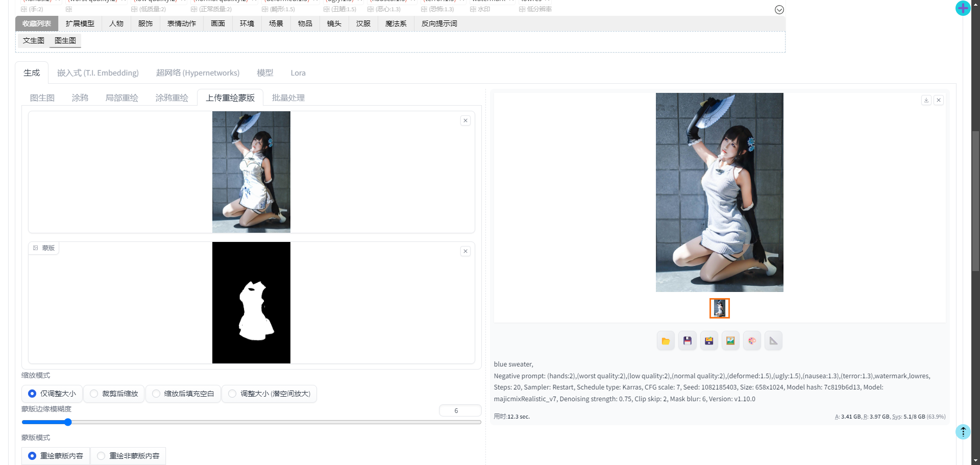The image size is (980, 465).
Task: Switch to the Lora tab
Action: click(298, 73)
